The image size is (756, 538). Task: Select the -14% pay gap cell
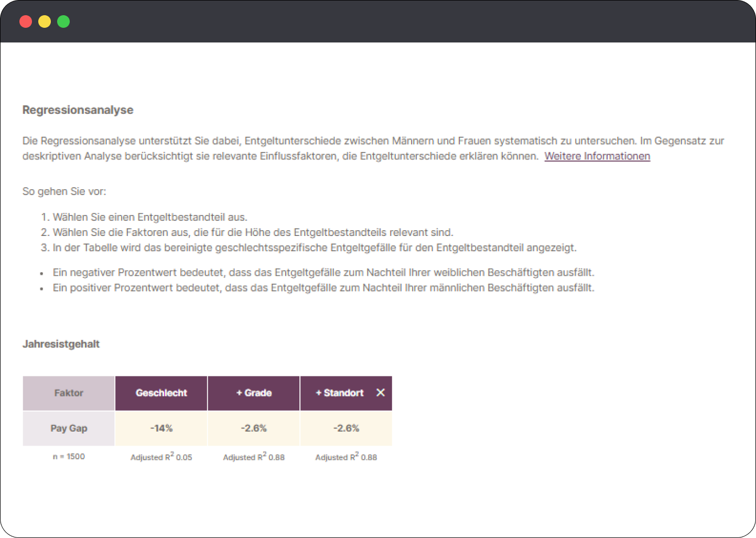pos(161,428)
